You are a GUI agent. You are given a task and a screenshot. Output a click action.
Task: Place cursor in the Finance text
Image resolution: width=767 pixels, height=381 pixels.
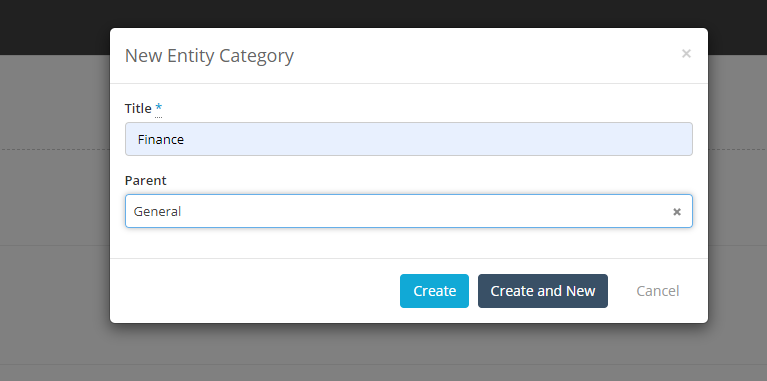160,139
